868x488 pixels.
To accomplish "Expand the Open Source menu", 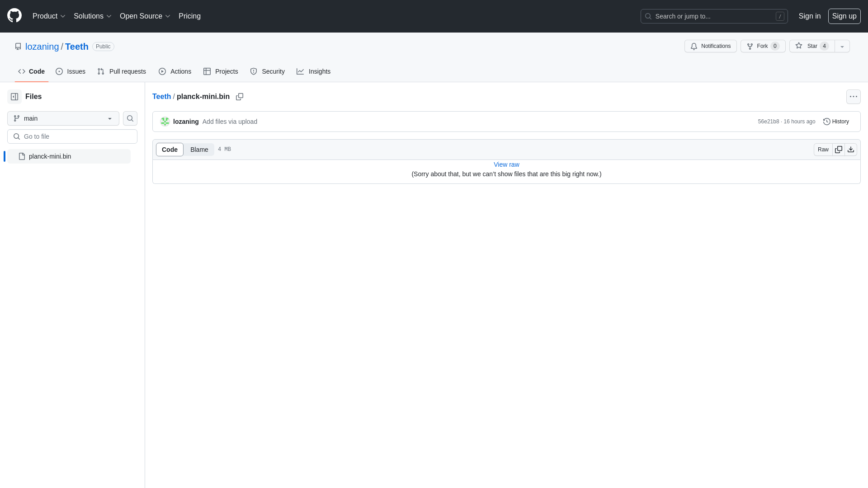I will point(145,16).
